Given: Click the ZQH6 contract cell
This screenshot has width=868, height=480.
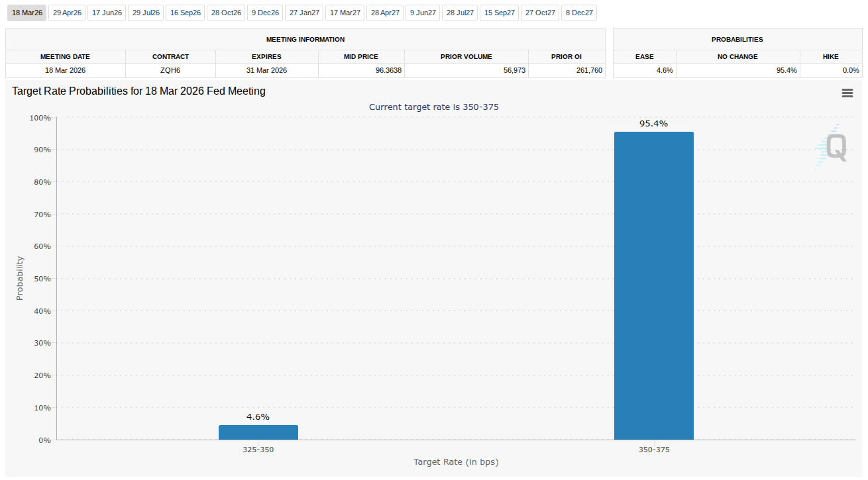Looking at the screenshot, I should point(170,70).
